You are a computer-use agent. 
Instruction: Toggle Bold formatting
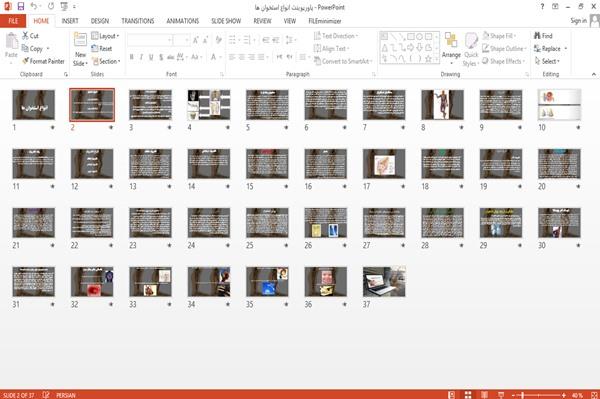(132, 57)
